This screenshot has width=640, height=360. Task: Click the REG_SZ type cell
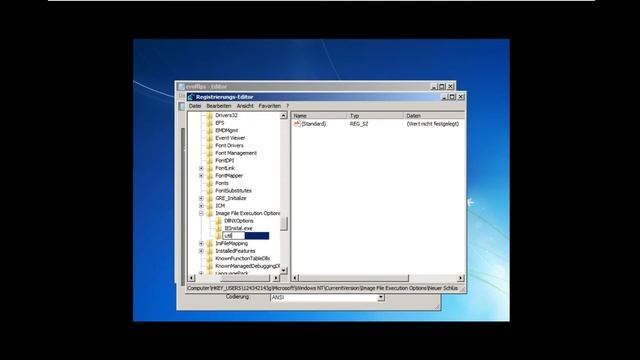click(x=359, y=124)
